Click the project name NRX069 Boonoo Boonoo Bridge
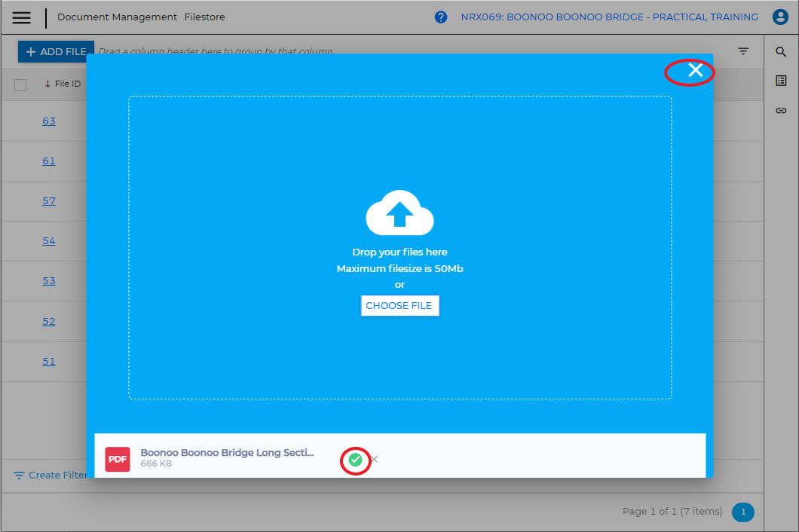Viewport: 799px width, 532px height. tap(609, 17)
